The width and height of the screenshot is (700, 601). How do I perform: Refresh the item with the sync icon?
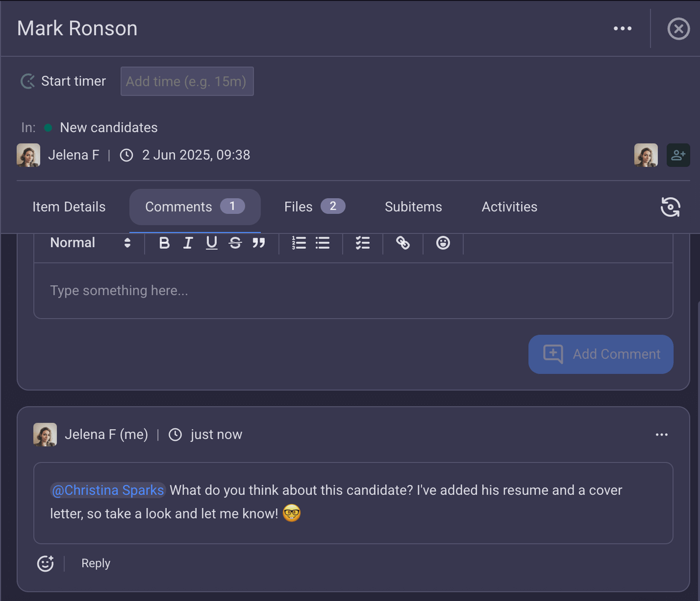(671, 207)
